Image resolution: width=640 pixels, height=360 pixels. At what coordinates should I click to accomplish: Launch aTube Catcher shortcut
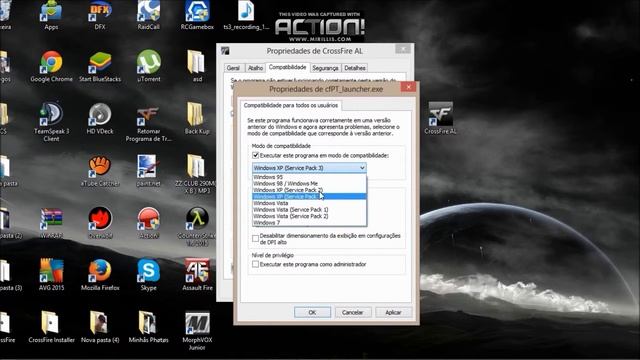(100, 171)
